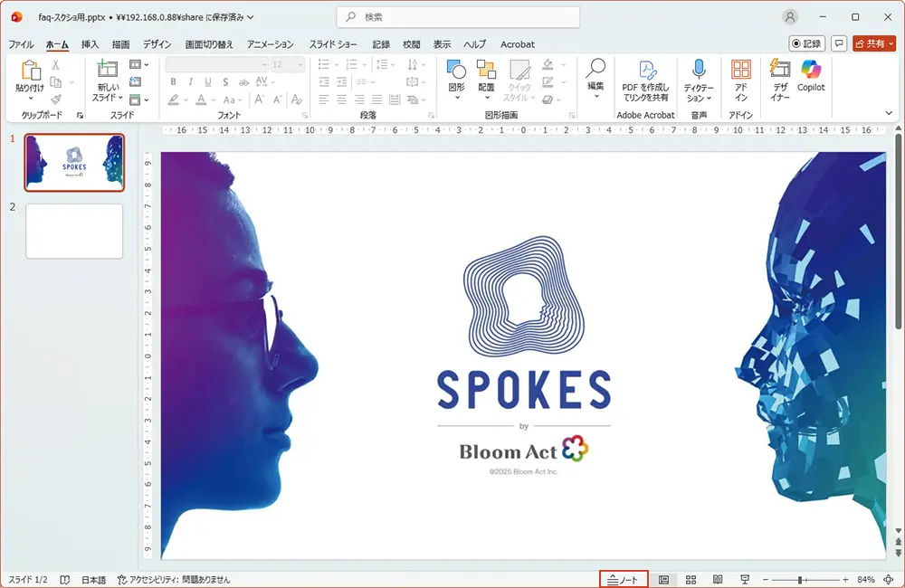Screen dimensions: 905x588
Task: Click the Add-ins (アドイン) icon
Action: click(x=741, y=79)
